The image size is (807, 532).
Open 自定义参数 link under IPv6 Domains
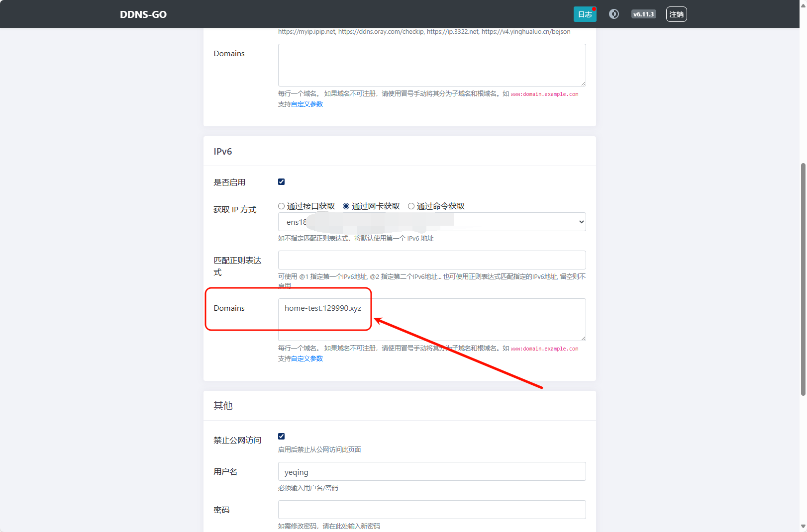click(x=306, y=359)
